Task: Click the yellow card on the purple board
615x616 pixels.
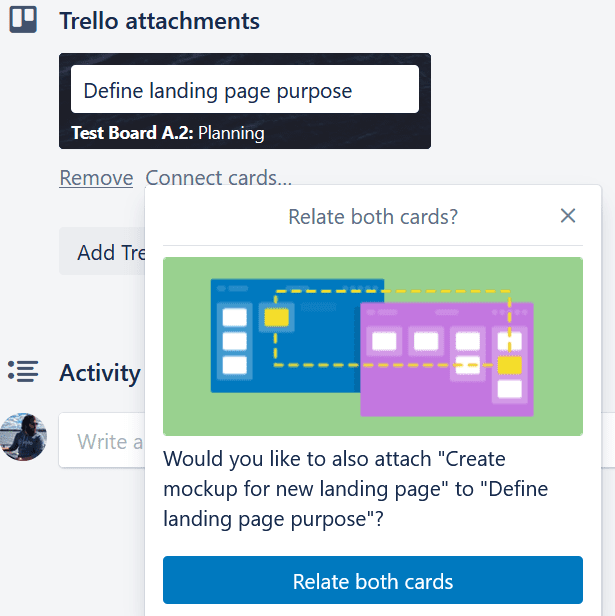Action: click(510, 365)
